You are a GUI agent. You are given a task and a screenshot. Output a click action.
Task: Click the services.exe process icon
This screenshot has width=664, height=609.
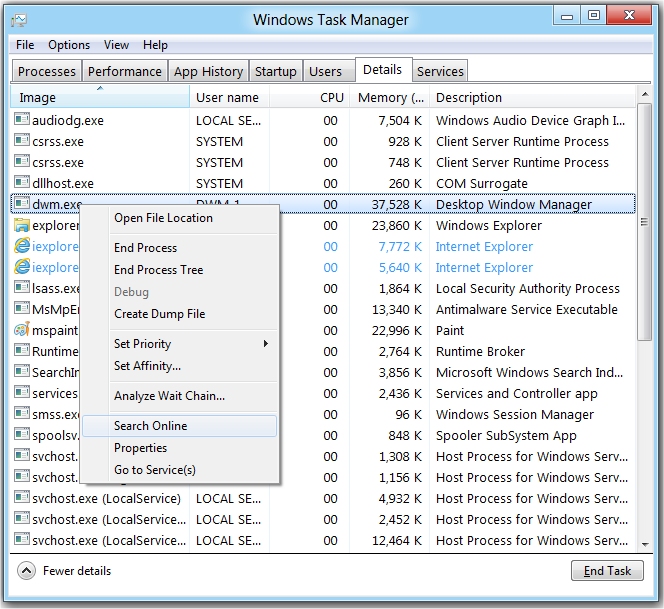click(x=22, y=392)
